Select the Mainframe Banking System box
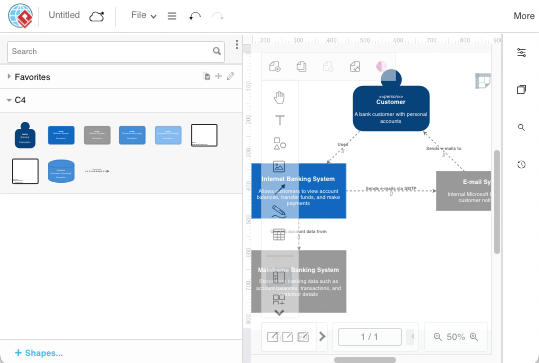 299,282
